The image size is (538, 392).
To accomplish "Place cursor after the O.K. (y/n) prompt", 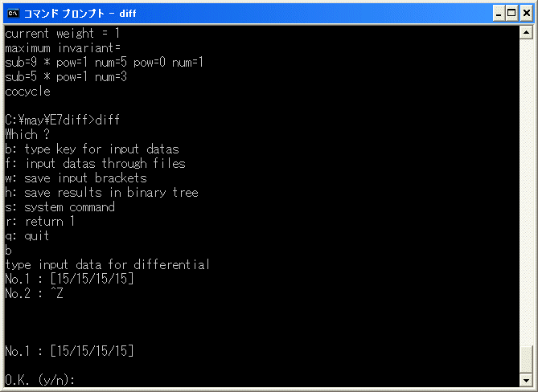I will pos(78,380).
